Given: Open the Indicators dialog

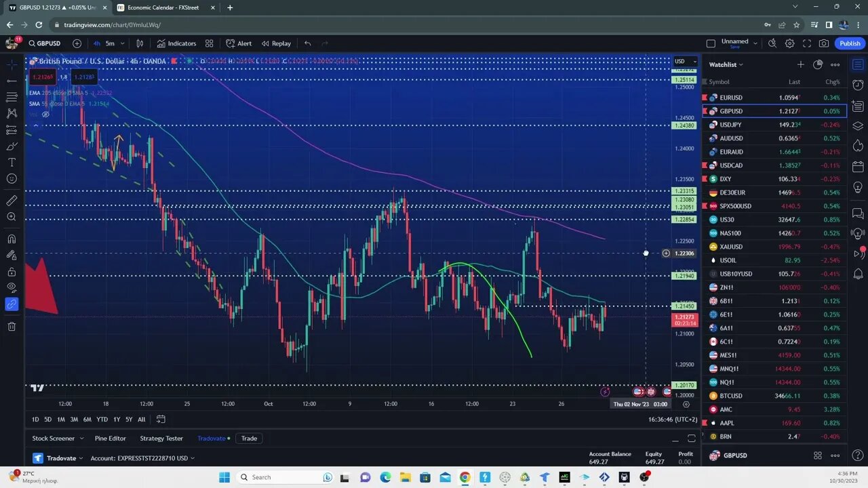Looking at the screenshot, I should (176, 43).
